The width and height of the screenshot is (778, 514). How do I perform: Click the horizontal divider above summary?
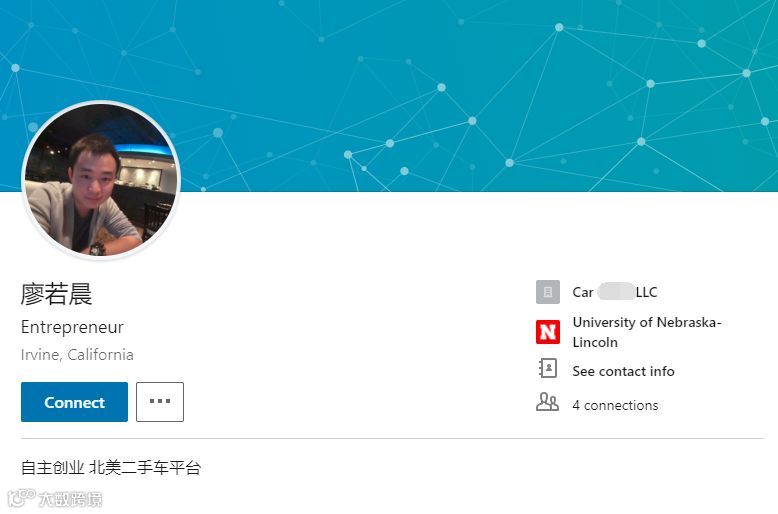392,439
